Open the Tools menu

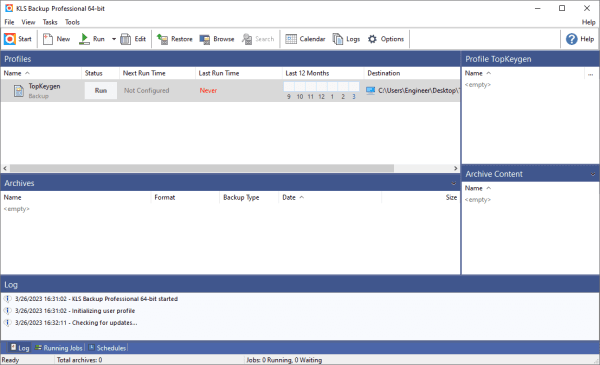click(x=72, y=22)
